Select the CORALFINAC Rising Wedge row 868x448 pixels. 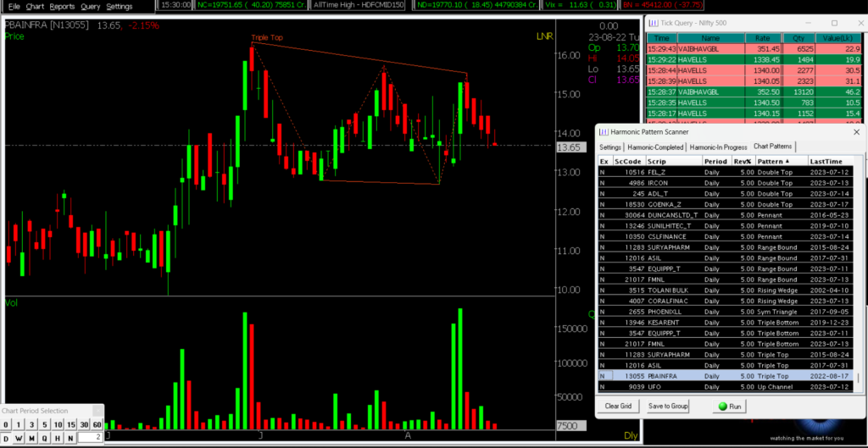coord(726,301)
